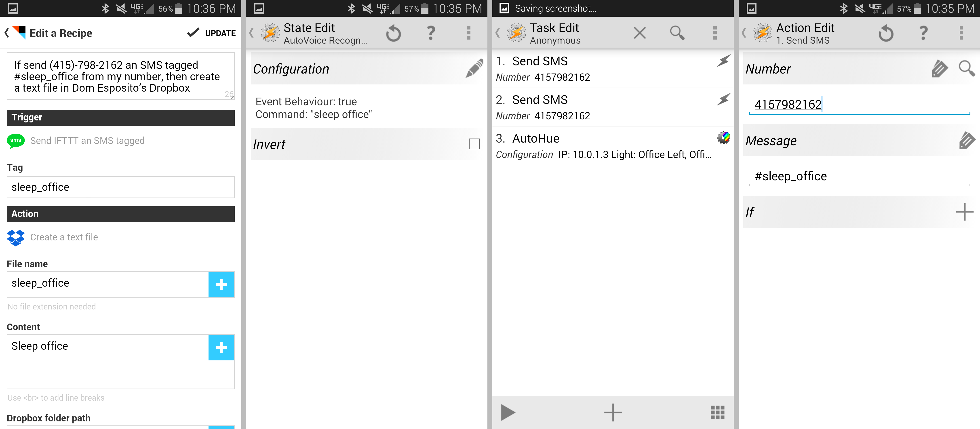Open Task Edit overflow menu
This screenshot has width=980, height=429.
pos(714,34)
